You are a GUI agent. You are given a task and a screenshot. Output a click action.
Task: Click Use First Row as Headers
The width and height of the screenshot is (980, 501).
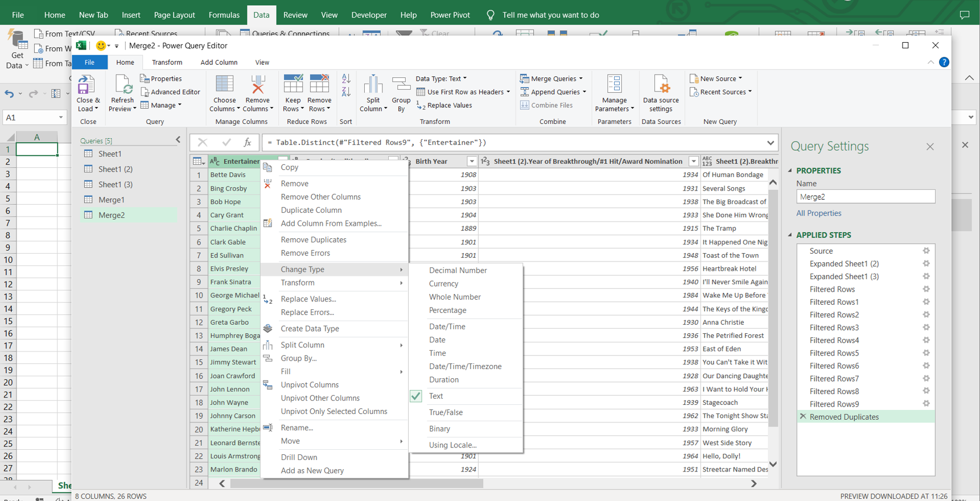click(463, 92)
